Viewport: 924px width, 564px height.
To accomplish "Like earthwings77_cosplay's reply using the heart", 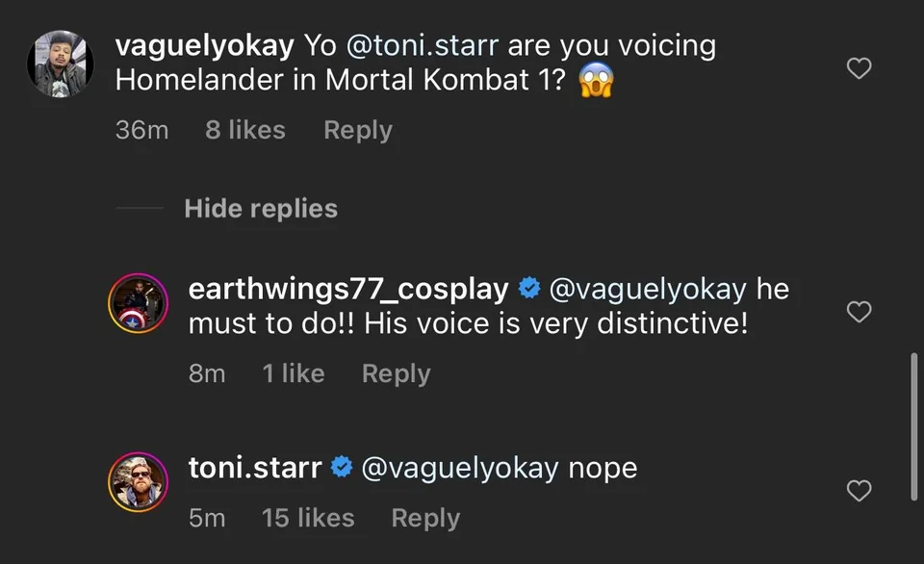I will coord(858,312).
